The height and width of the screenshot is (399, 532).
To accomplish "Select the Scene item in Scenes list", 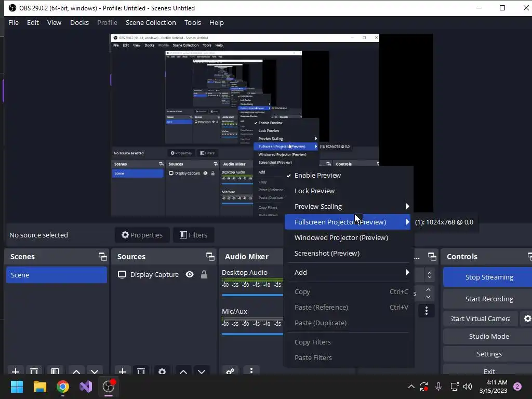I will 56,275.
